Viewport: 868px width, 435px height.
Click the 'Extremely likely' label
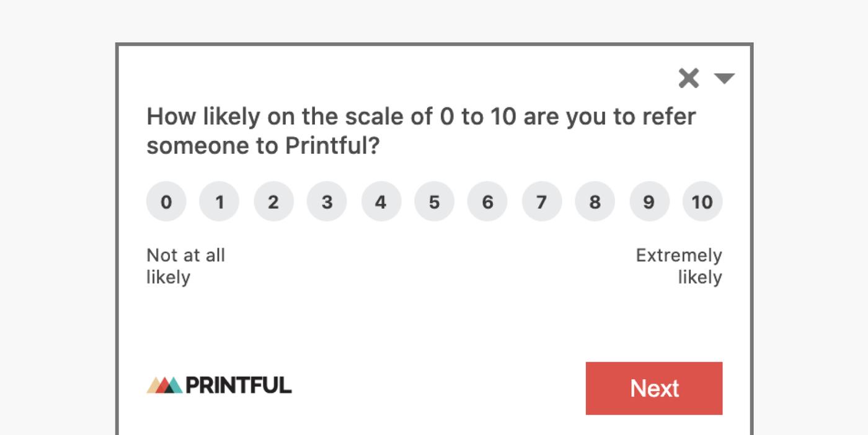(x=678, y=266)
